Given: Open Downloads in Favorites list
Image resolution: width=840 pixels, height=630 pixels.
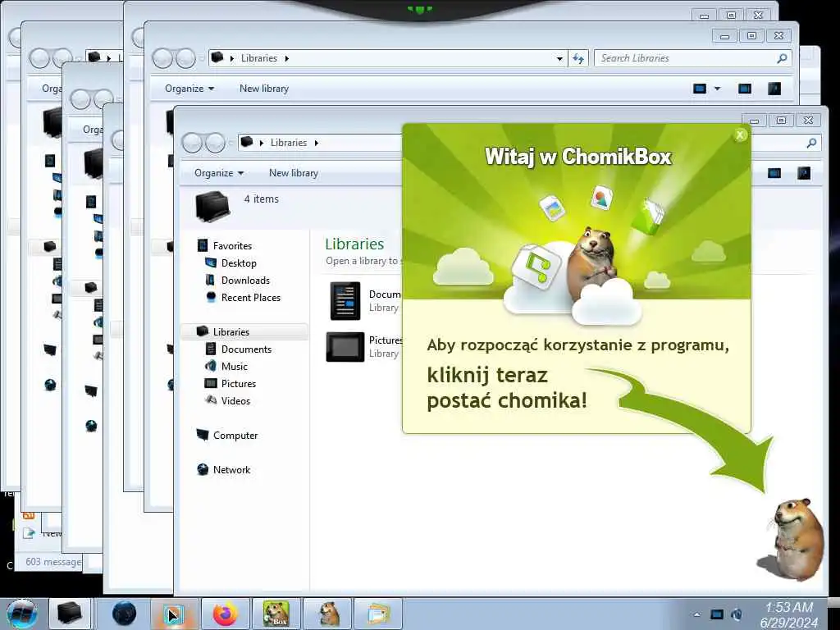Looking at the screenshot, I should pyautogui.click(x=245, y=281).
